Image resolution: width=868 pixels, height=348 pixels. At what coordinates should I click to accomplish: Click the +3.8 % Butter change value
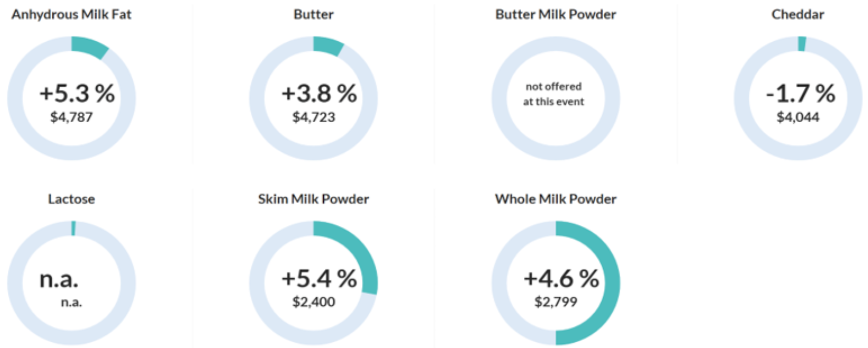(x=319, y=93)
